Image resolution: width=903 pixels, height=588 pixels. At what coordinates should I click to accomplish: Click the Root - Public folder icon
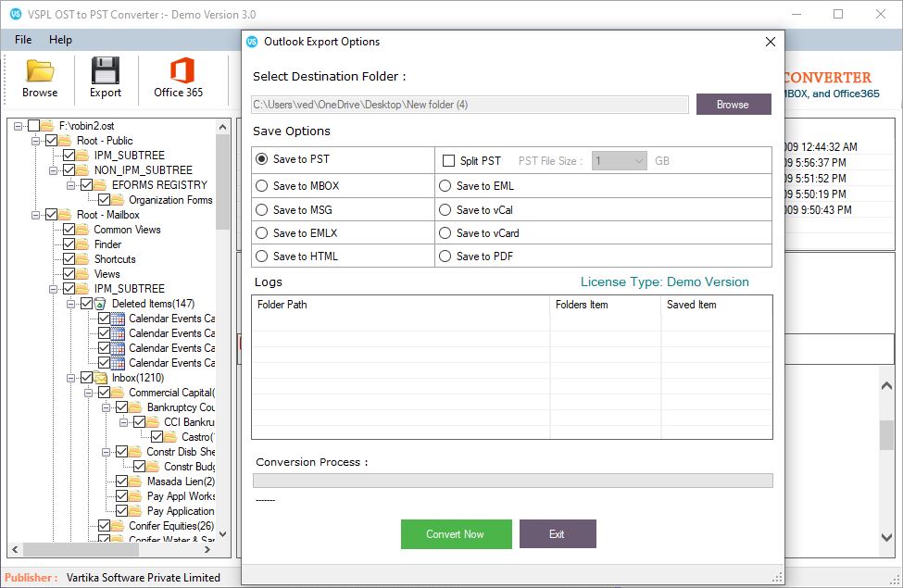pyautogui.click(x=65, y=141)
